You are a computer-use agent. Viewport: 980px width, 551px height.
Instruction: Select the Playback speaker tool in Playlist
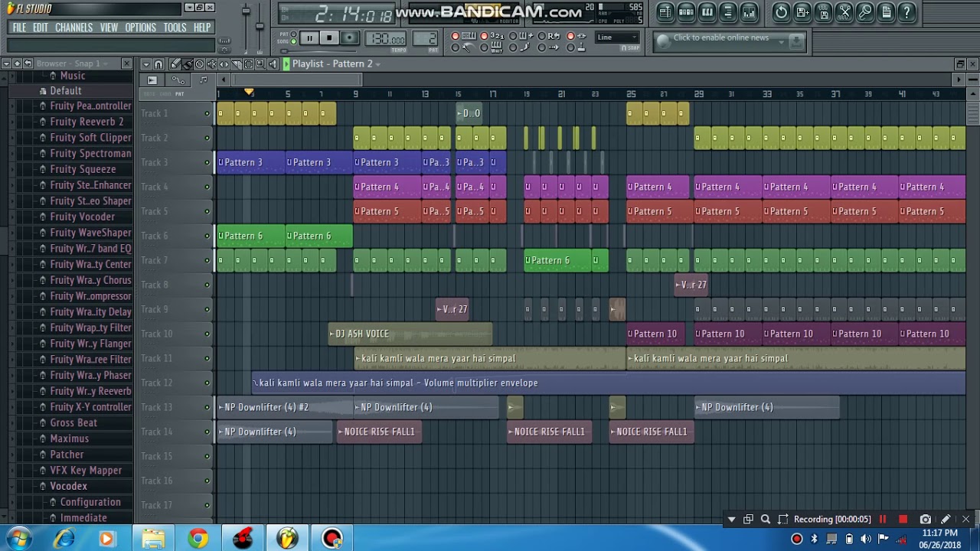(x=273, y=64)
